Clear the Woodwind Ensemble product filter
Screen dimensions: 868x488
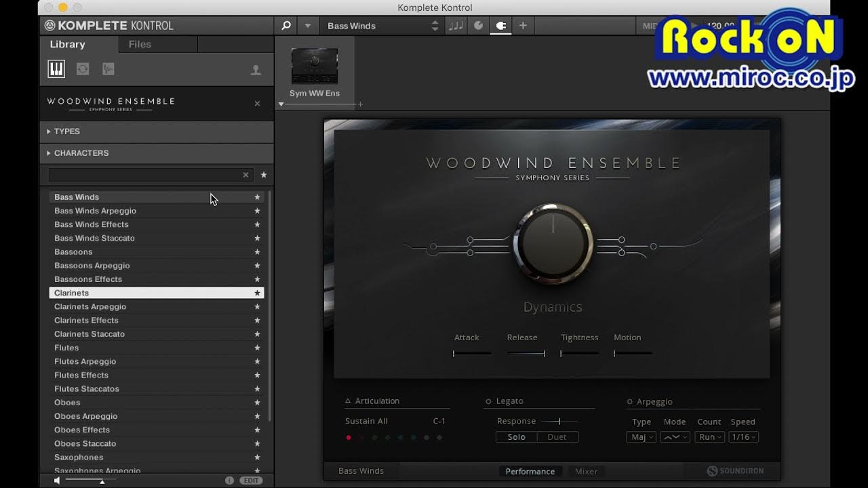point(257,104)
